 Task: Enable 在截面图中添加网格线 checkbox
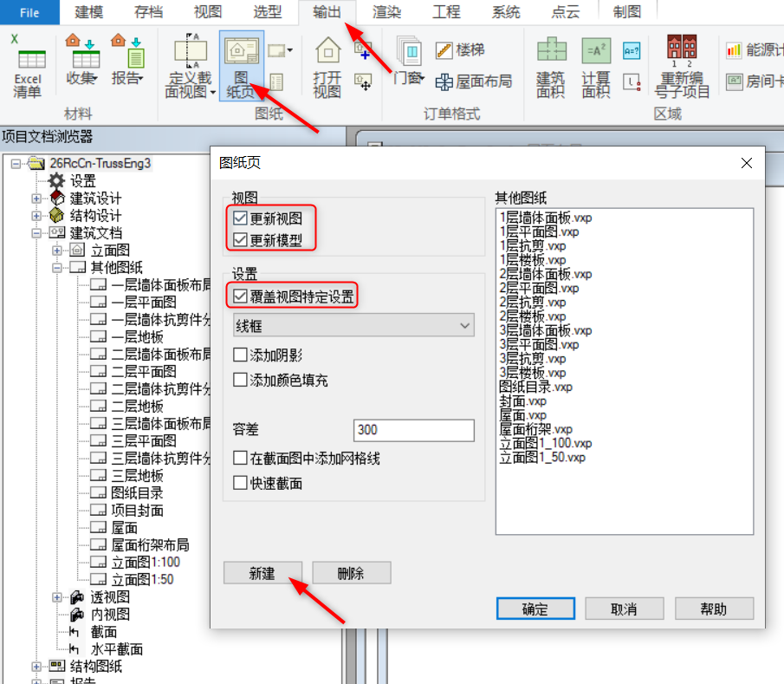click(240, 458)
